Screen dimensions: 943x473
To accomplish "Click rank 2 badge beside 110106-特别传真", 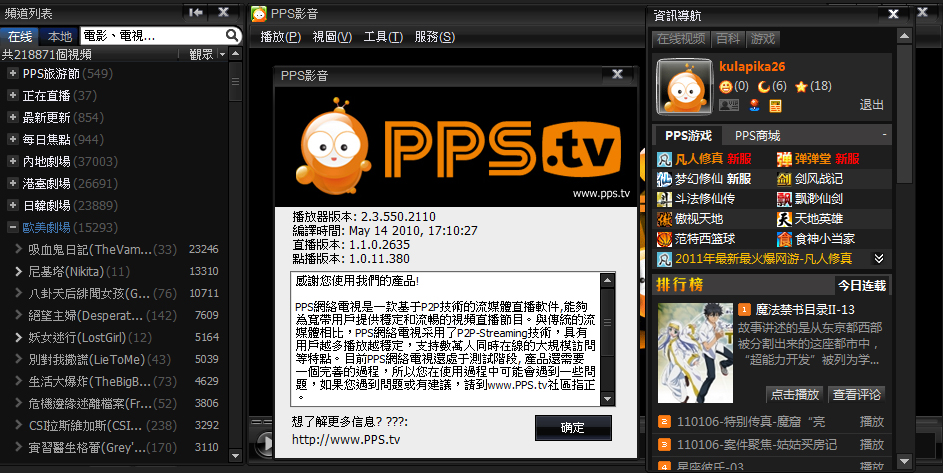I will [x=664, y=422].
